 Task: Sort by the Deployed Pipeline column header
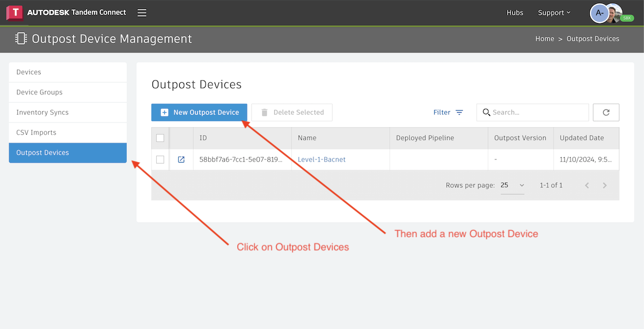pos(439,138)
